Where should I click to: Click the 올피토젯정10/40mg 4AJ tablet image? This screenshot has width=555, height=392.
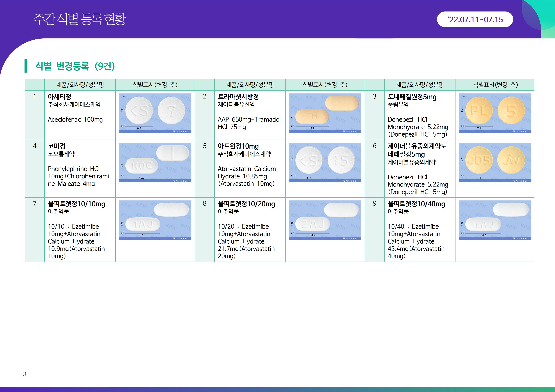[x=495, y=220]
